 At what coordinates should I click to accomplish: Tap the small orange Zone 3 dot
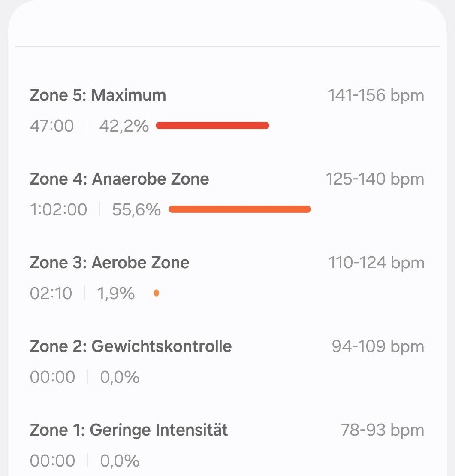[156, 293]
